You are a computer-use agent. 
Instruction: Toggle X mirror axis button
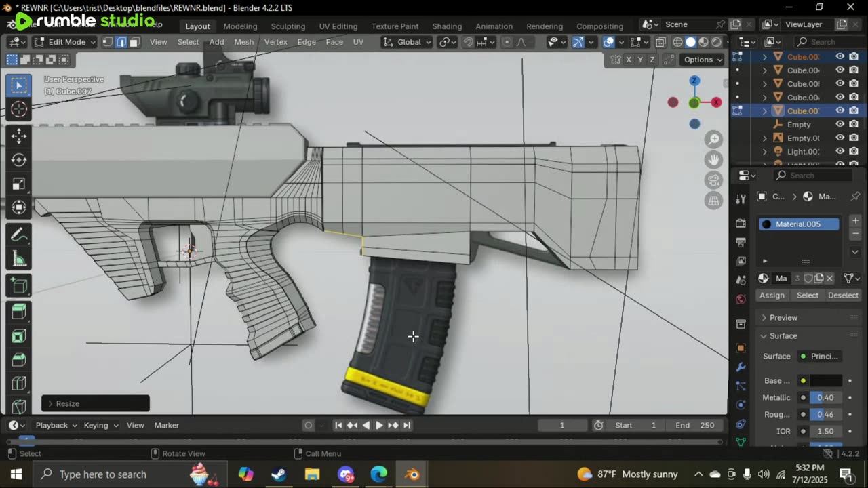pyautogui.click(x=629, y=60)
